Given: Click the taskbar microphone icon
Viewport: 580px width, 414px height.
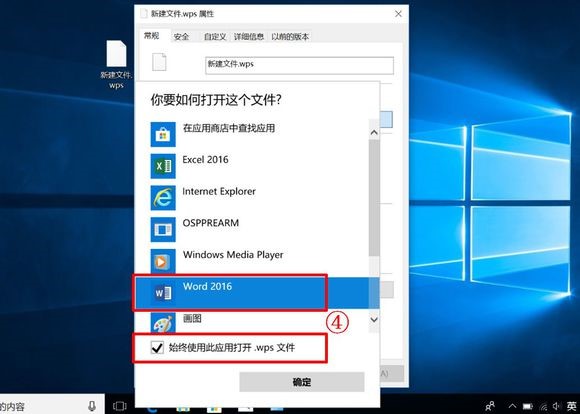Looking at the screenshot, I should point(92,406).
